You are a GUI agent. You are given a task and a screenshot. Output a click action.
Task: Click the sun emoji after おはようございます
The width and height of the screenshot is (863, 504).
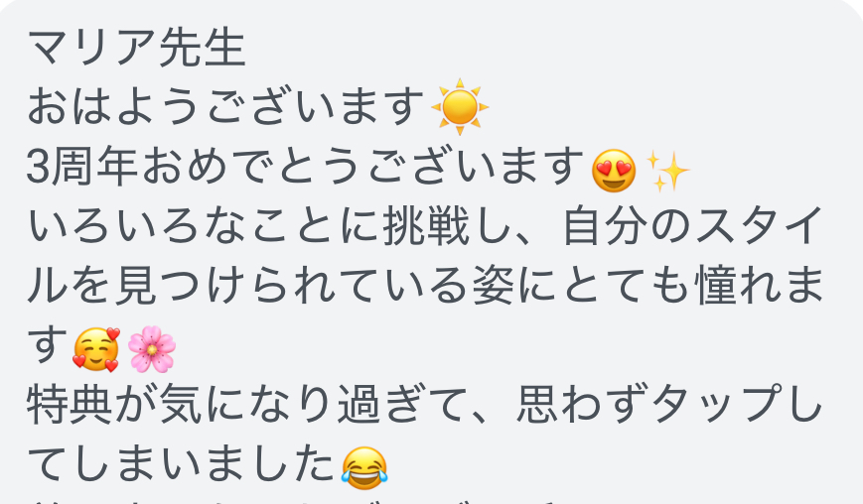460,106
